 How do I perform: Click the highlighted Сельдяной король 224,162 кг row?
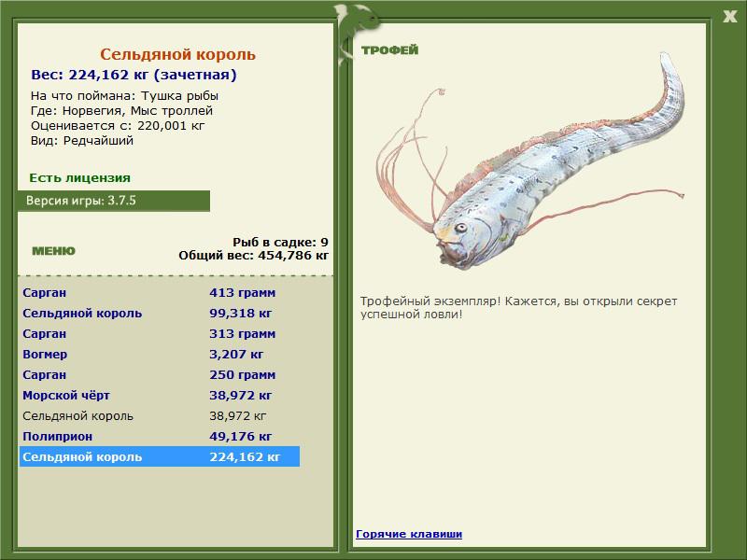159,456
